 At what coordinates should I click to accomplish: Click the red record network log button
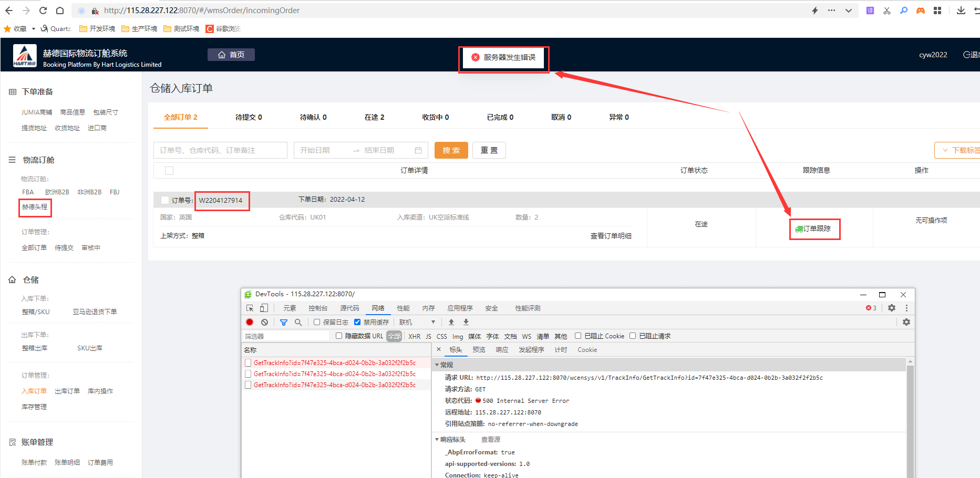point(250,322)
